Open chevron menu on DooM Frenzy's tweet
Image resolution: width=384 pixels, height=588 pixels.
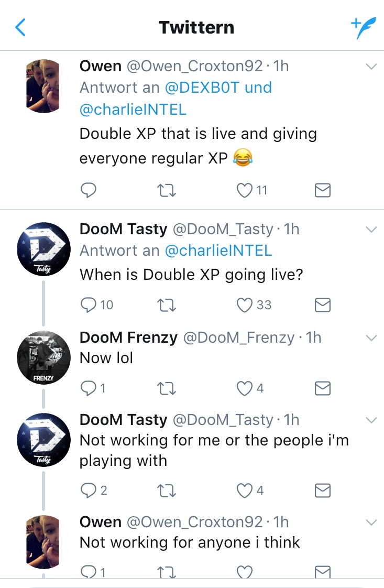[371, 338]
